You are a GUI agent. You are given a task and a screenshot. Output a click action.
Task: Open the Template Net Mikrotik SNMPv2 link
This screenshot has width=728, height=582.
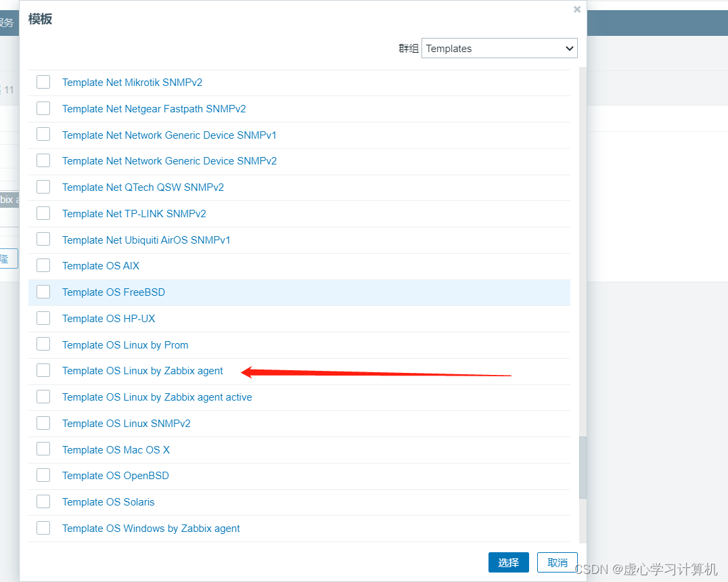(133, 82)
